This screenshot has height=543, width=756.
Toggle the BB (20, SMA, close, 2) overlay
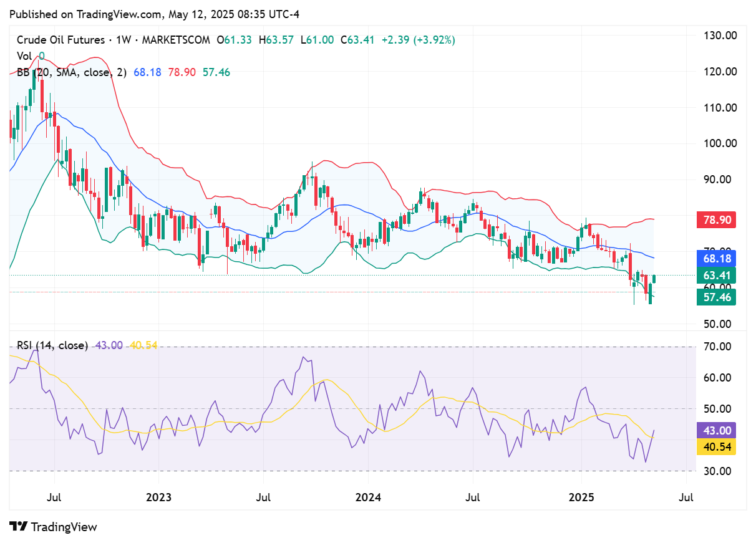[72, 72]
